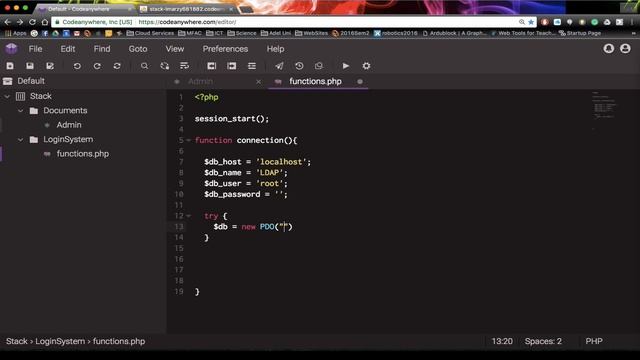Open the robotics2016 bookmark
The image size is (640, 360).
396,33
